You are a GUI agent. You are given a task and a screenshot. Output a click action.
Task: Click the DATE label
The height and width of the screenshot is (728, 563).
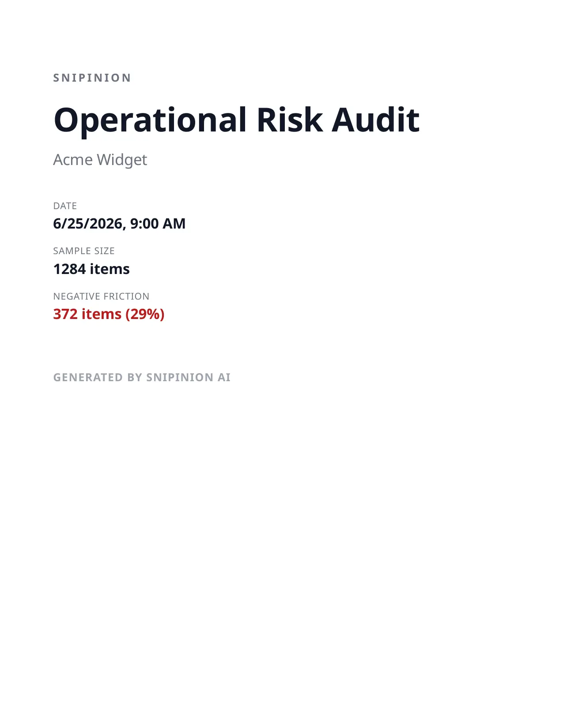coord(65,206)
